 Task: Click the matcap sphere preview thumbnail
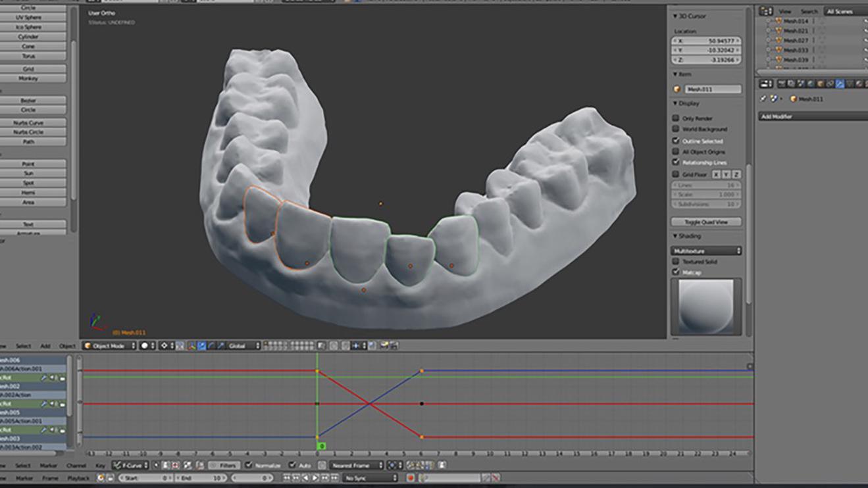(x=706, y=306)
